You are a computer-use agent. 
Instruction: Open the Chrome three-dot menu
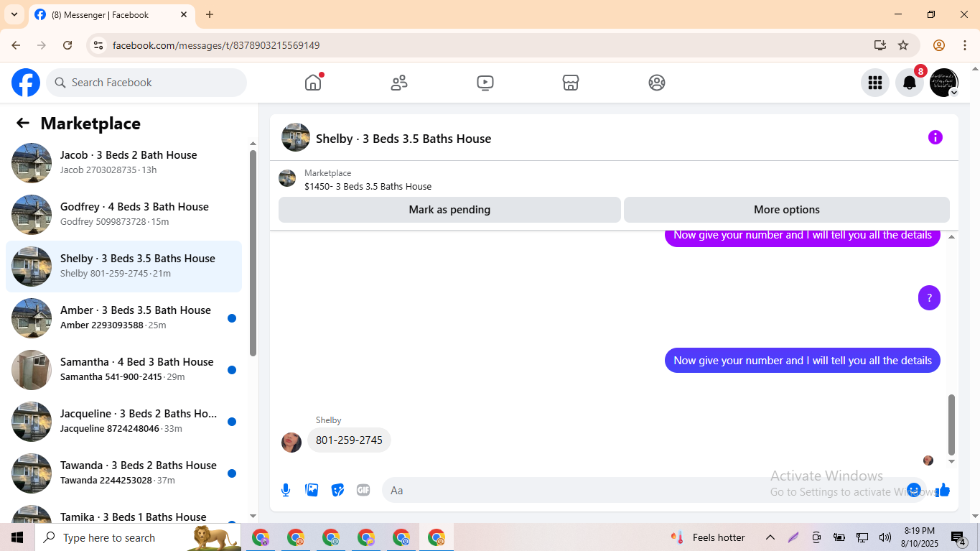[x=965, y=45]
